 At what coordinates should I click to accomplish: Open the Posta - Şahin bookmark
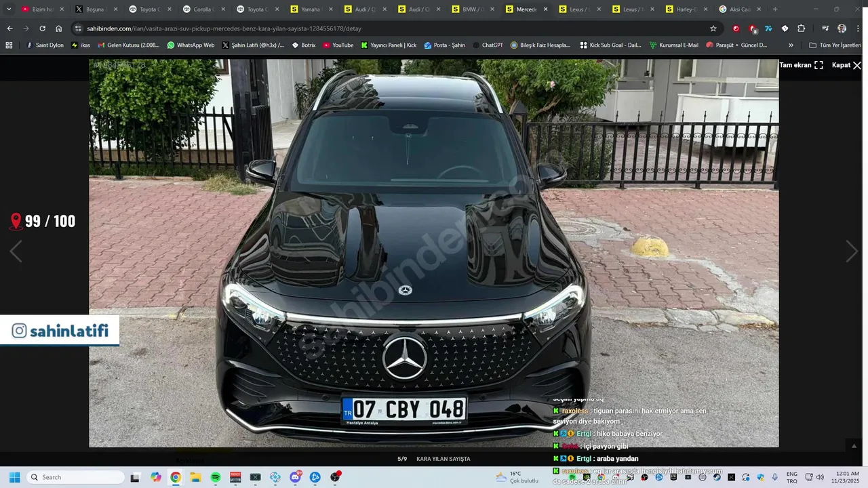click(444, 45)
